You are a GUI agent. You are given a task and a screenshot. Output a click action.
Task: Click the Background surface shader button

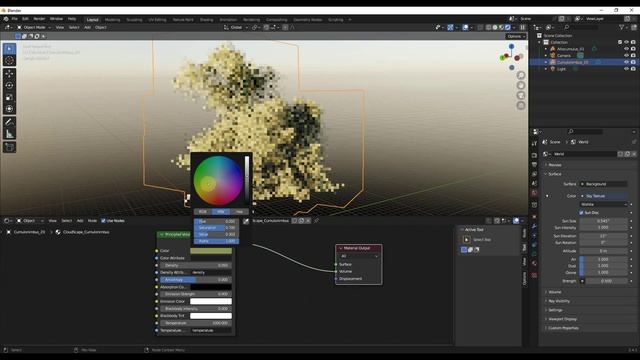[x=604, y=184]
